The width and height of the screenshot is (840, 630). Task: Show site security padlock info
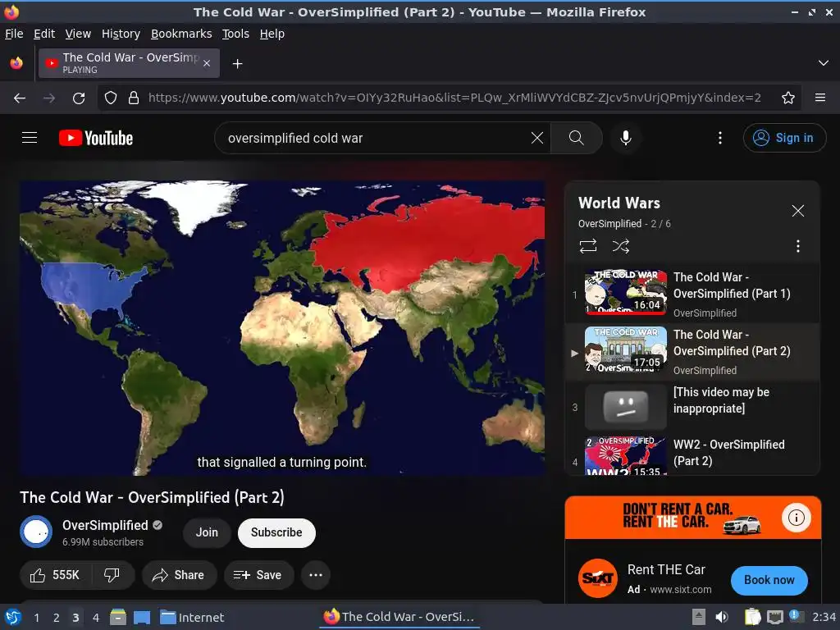(x=134, y=98)
